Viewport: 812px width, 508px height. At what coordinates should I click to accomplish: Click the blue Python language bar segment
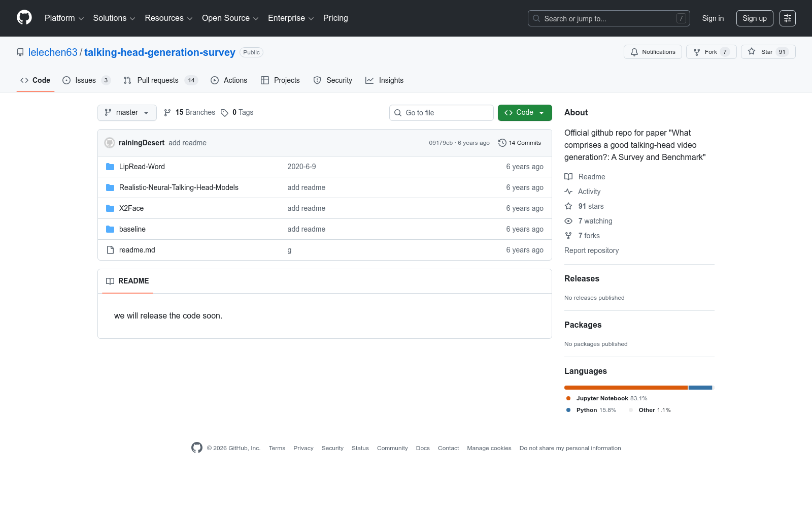(x=700, y=388)
